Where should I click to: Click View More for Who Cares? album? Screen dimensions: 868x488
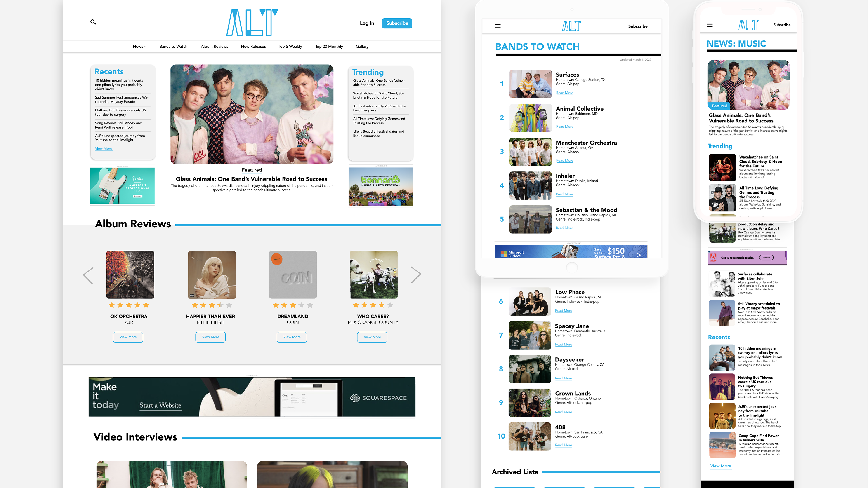(372, 337)
